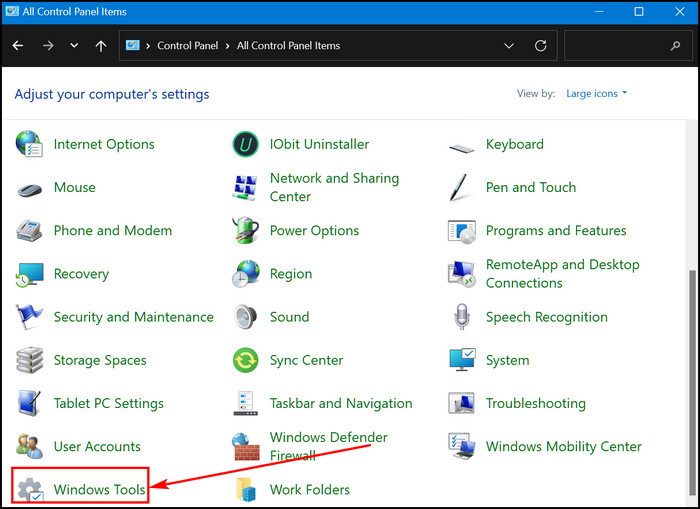Open Network and Sharing Center icon

click(x=245, y=187)
